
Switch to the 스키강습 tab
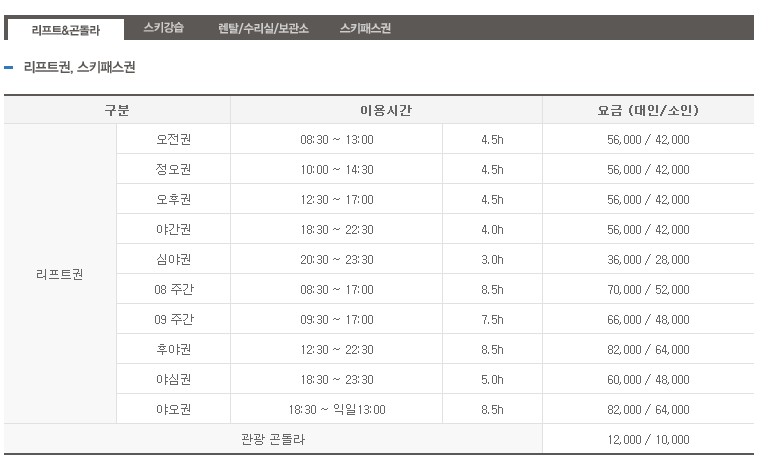coord(163,28)
